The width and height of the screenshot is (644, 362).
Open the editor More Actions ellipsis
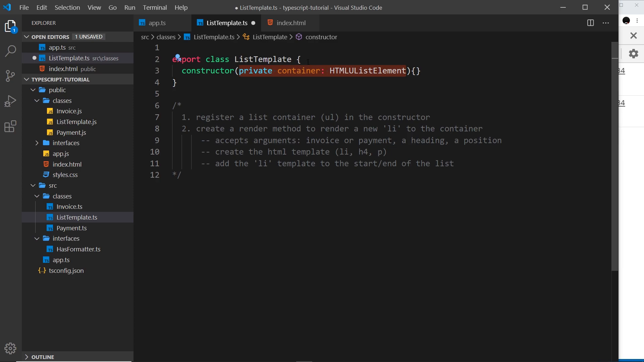pos(606,23)
